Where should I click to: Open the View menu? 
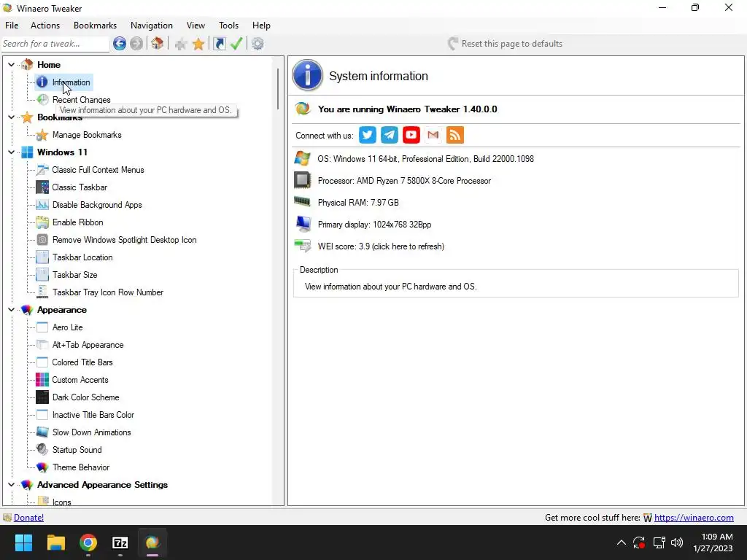coord(196,26)
